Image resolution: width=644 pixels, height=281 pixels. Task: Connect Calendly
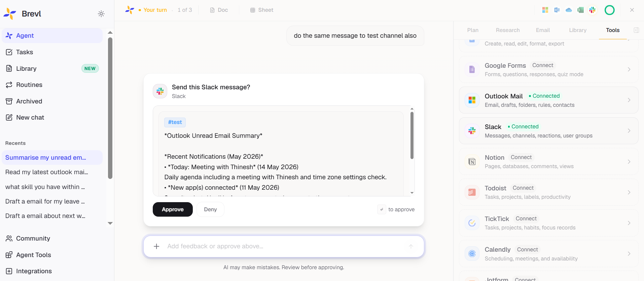tap(528, 250)
